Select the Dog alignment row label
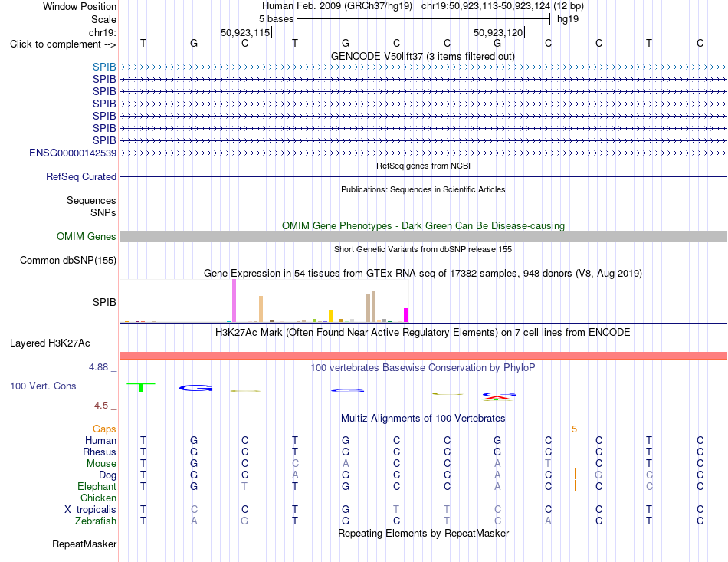Image resolution: width=728 pixels, height=562 pixels. [107, 475]
